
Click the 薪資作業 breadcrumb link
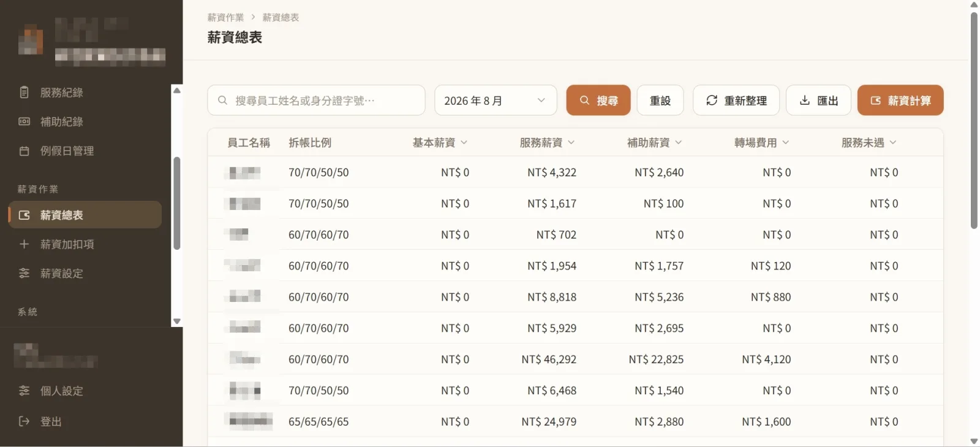coord(225,18)
